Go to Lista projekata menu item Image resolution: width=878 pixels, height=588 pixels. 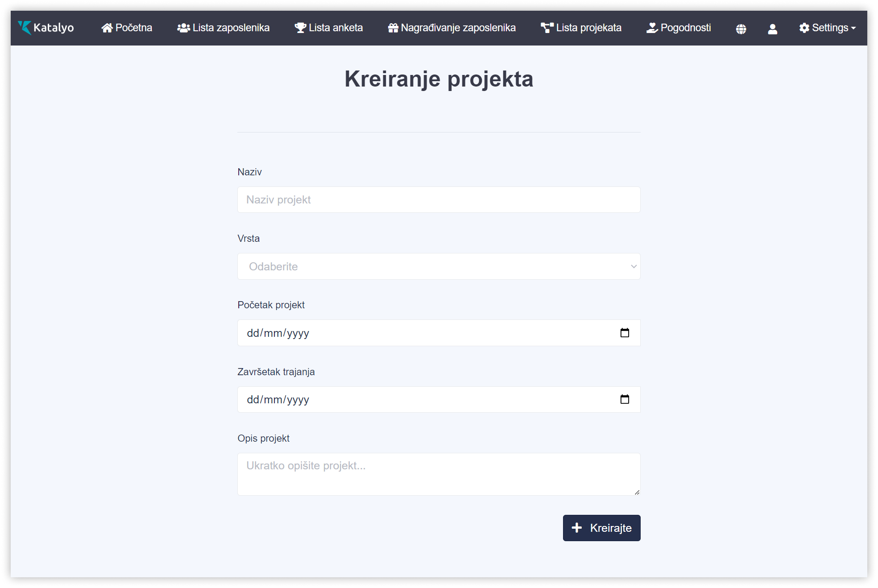click(588, 28)
